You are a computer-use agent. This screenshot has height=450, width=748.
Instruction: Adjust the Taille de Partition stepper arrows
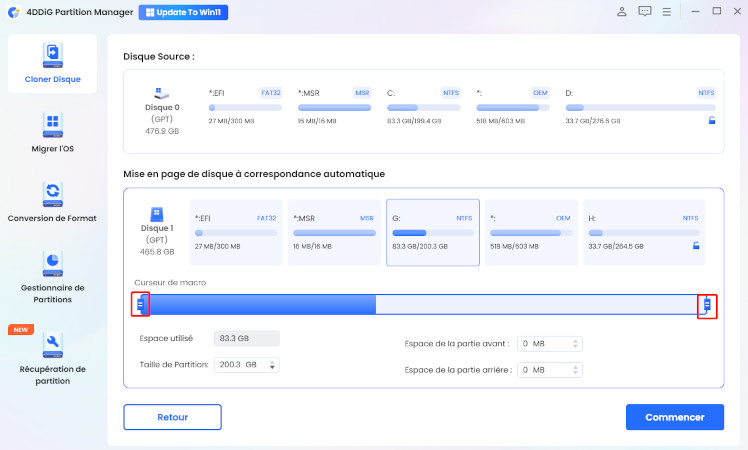point(273,365)
